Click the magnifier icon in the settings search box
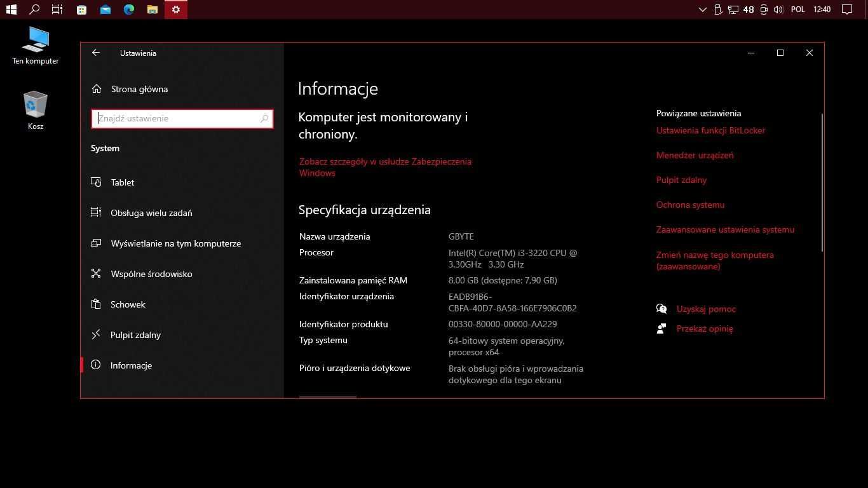868x488 pixels. 264,119
